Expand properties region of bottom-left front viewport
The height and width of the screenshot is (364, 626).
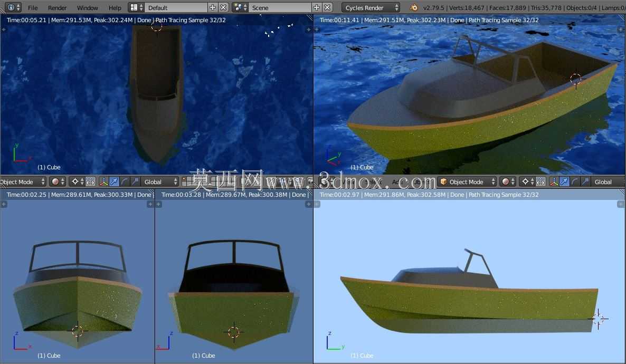tap(150, 204)
